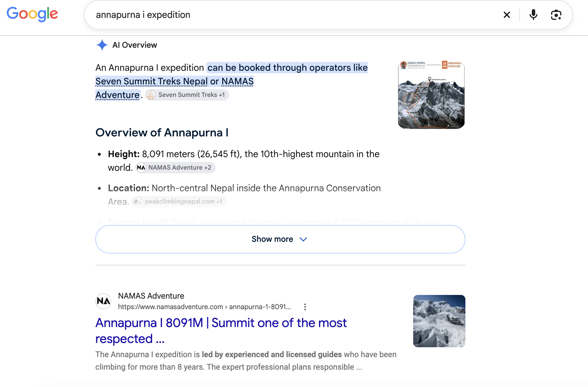
Task: Click the Location: label text
Action: [x=129, y=188]
